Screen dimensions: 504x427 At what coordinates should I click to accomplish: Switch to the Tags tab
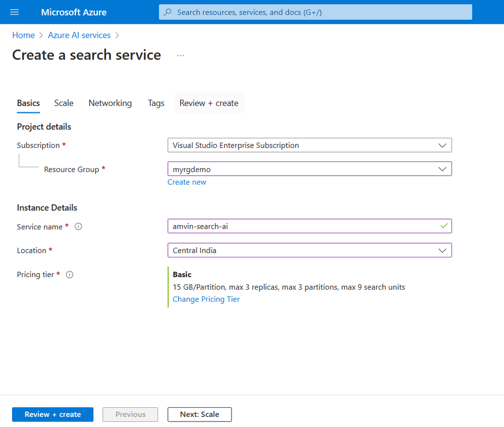(156, 103)
